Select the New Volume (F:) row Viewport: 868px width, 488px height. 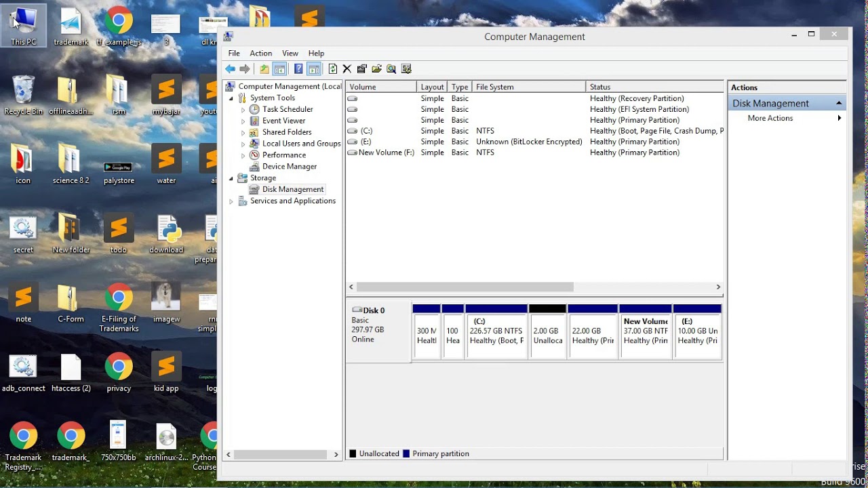pos(534,152)
